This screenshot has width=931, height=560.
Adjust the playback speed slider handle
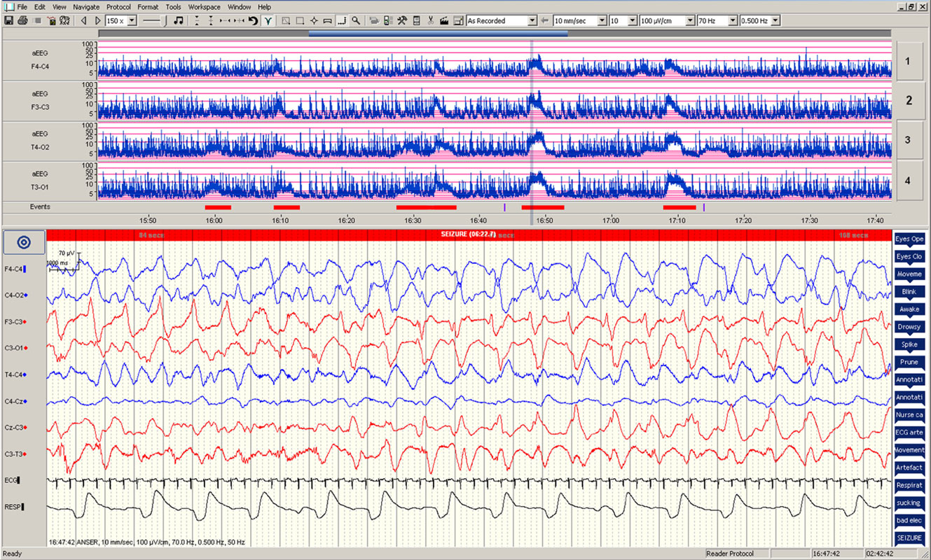point(165,21)
